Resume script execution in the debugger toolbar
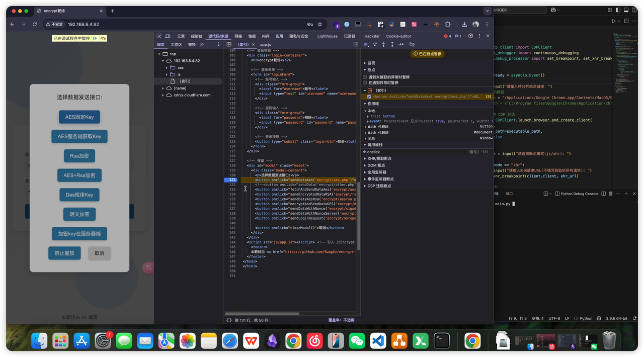The image size is (644, 357). 366,44
